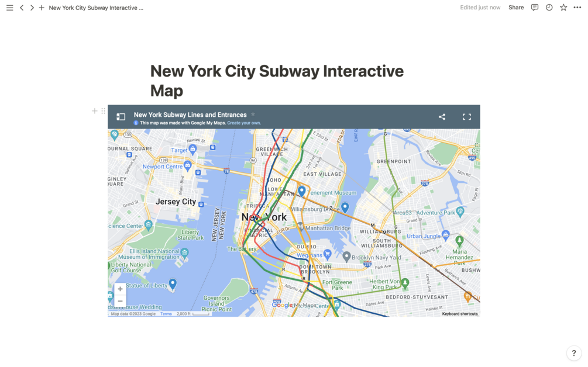The image size is (588, 367).
Task: Click the Greenpoint neighborhood label
Action: coord(394,161)
